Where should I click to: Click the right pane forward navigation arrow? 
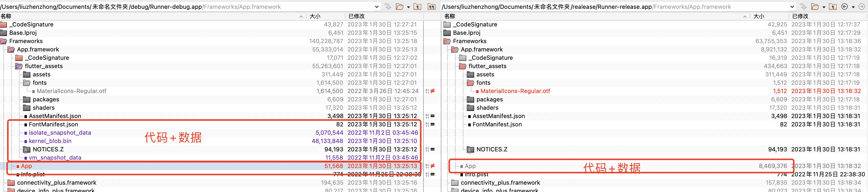coord(862,6)
